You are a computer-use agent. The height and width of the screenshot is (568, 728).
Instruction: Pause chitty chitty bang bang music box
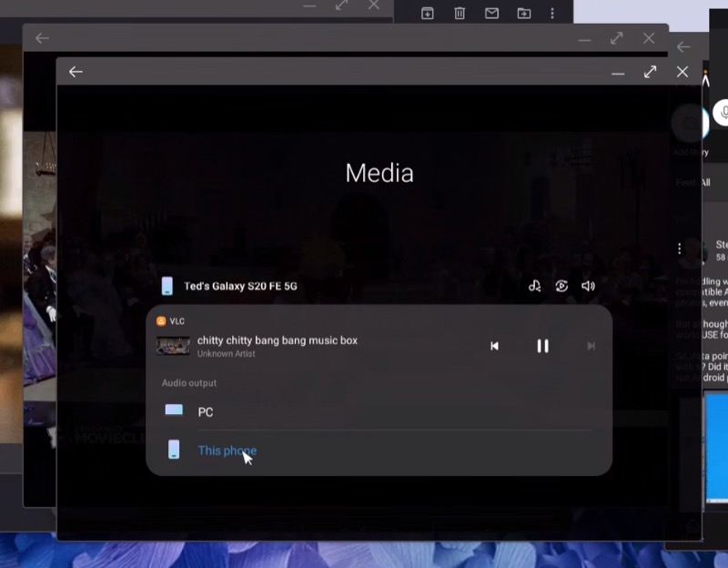pos(542,346)
